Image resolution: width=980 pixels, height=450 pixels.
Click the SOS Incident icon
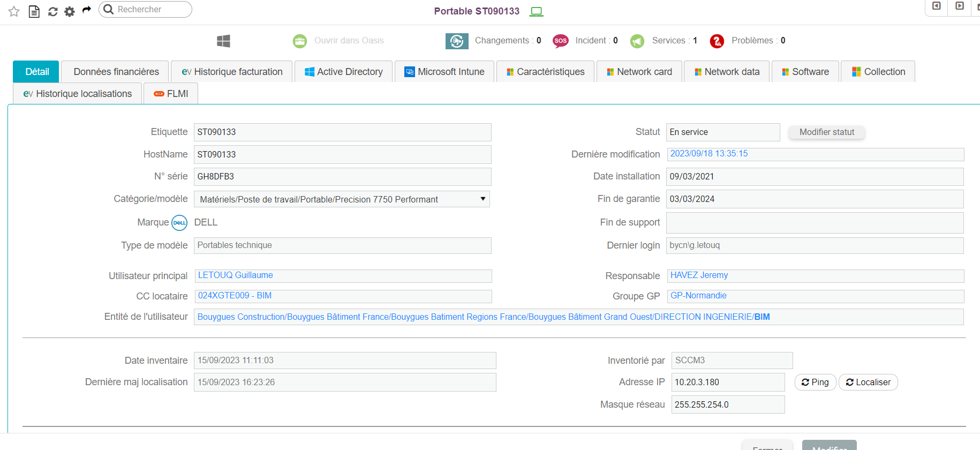pos(560,41)
